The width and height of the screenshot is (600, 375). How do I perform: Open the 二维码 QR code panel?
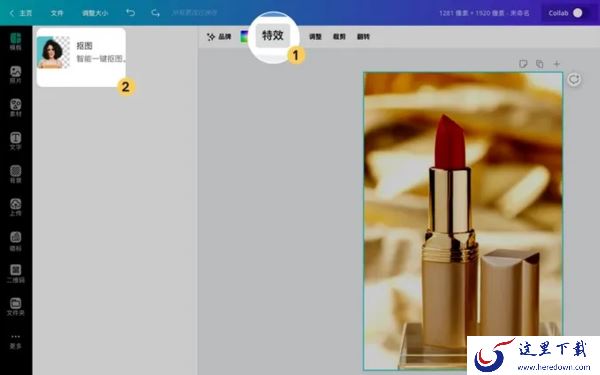15,274
